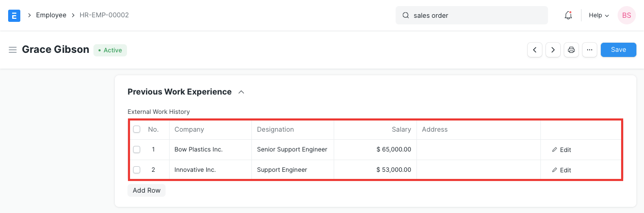Image resolution: width=644 pixels, height=213 pixels.
Task: Open the three-dot more options menu
Action: (589, 50)
